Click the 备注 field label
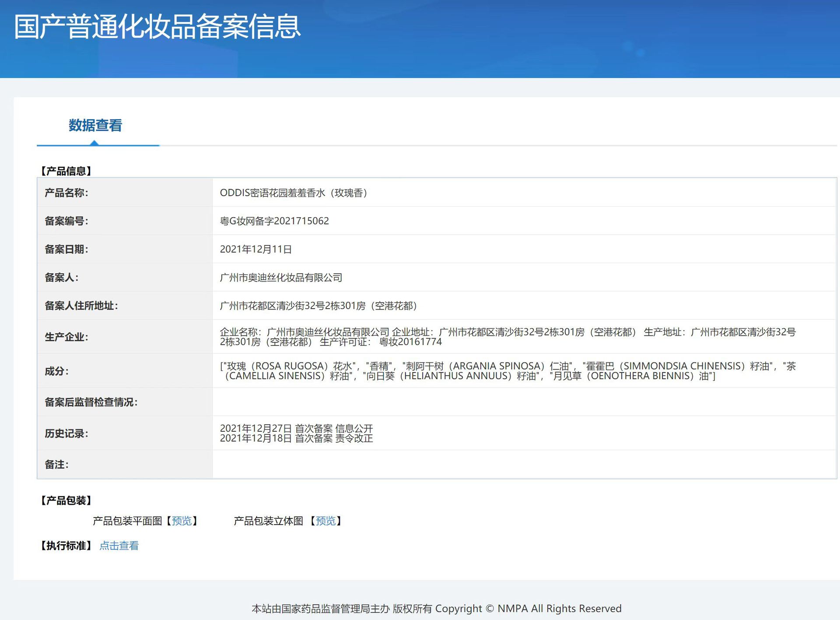The image size is (840, 620). tap(57, 465)
